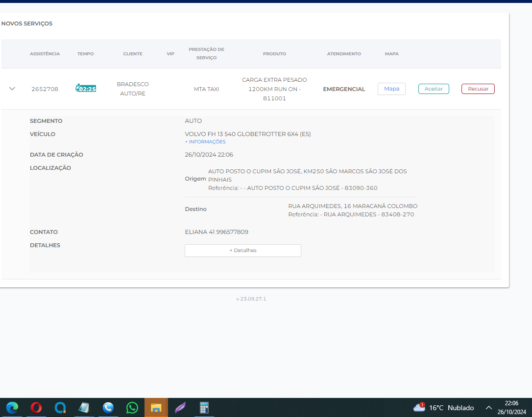Show hidden system tray icons
This screenshot has width=532, height=417.
[x=489, y=408]
